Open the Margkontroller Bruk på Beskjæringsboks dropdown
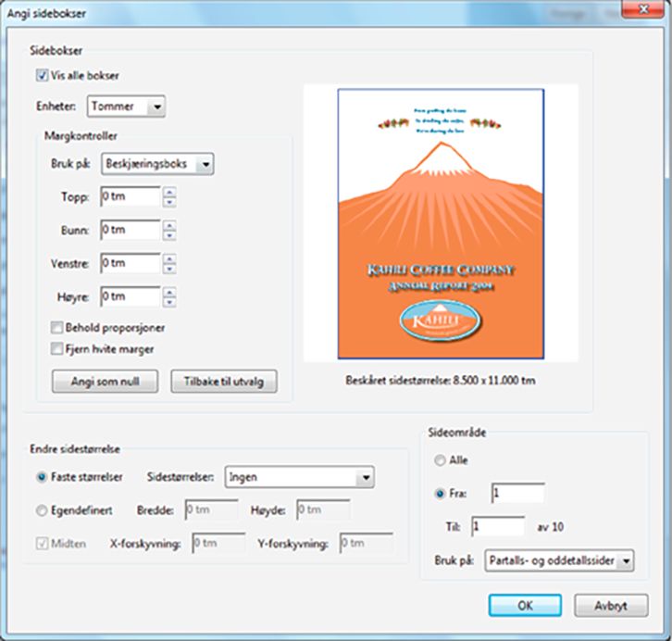 coord(157,164)
